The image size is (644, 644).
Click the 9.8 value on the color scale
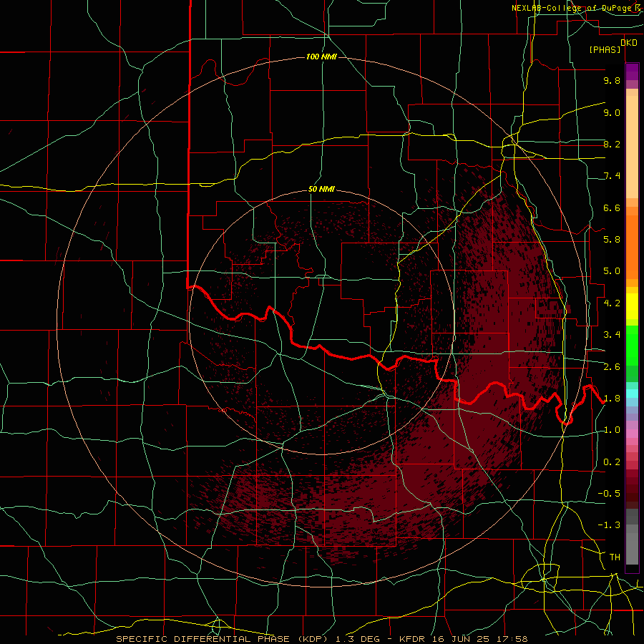tap(612, 80)
